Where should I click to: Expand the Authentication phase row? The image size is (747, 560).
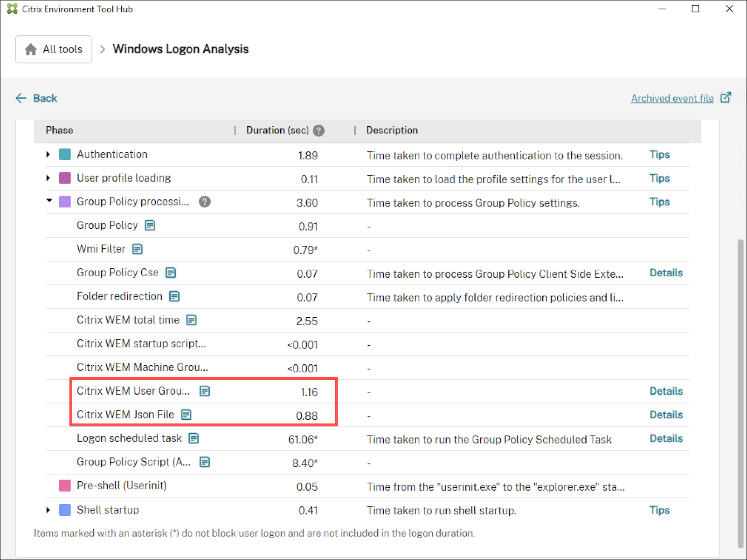coord(48,154)
